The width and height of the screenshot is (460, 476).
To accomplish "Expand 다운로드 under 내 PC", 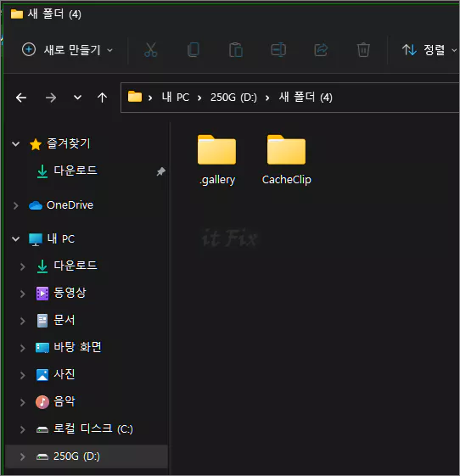I will 22,266.
